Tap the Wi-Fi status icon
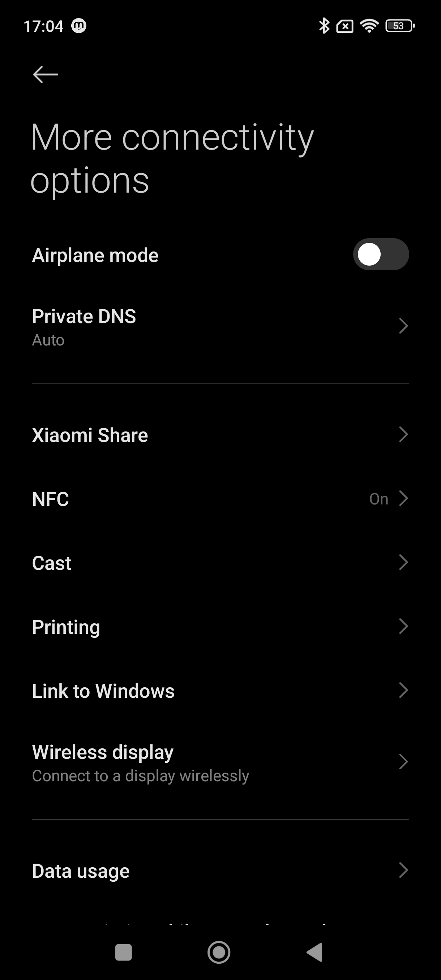The height and width of the screenshot is (980, 441). (369, 26)
